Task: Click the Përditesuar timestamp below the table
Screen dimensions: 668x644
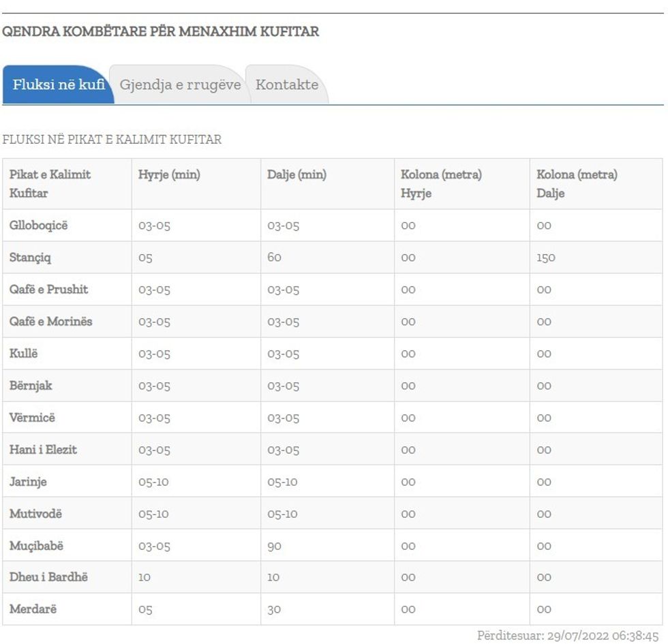Action: (x=567, y=635)
